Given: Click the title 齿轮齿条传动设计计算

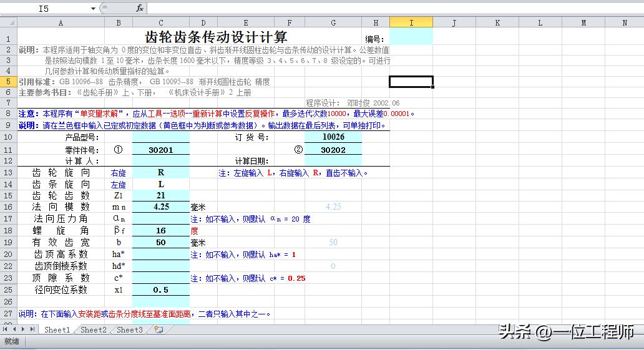Looking at the screenshot, I should 216,37.
